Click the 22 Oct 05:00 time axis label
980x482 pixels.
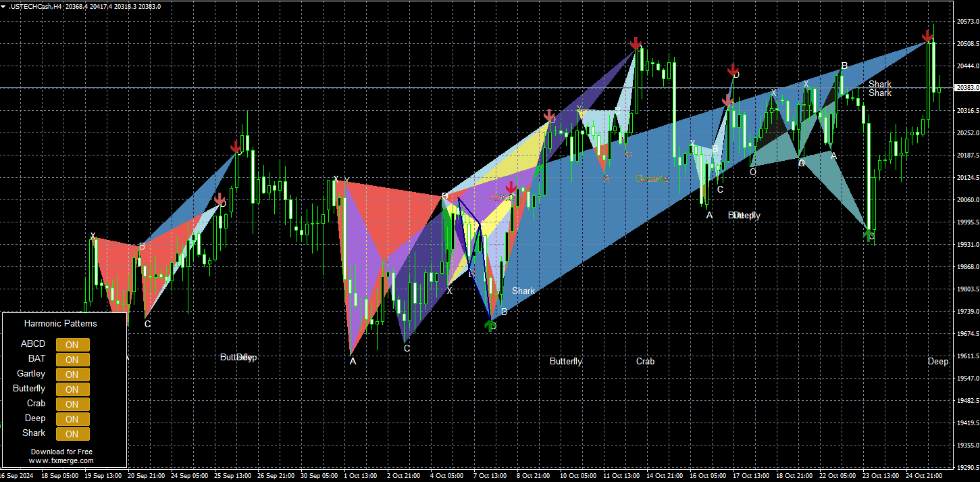[x=837, y=476]
